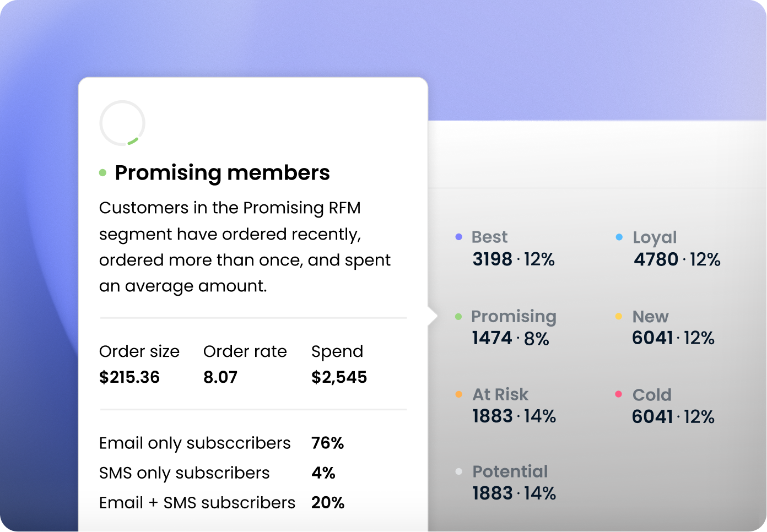Click the Email only subscribers 76% value
The image size is (767, 532).
point(327,443)
